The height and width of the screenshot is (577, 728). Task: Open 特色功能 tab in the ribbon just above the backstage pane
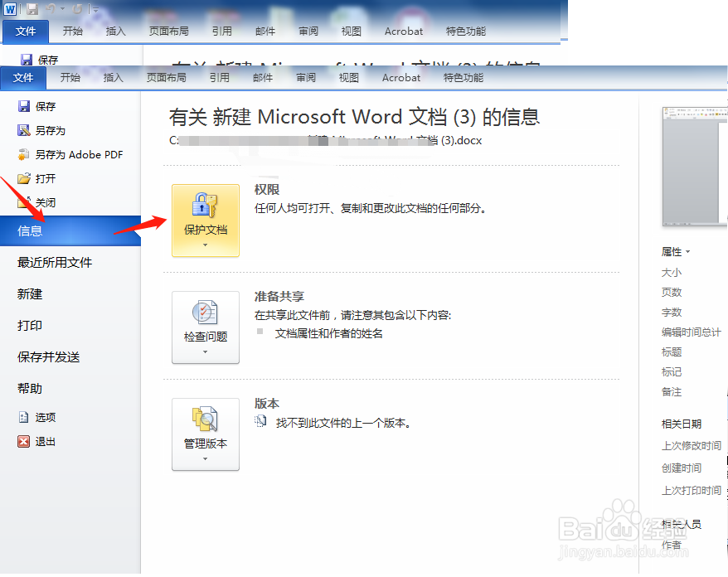tap(463, 78)
